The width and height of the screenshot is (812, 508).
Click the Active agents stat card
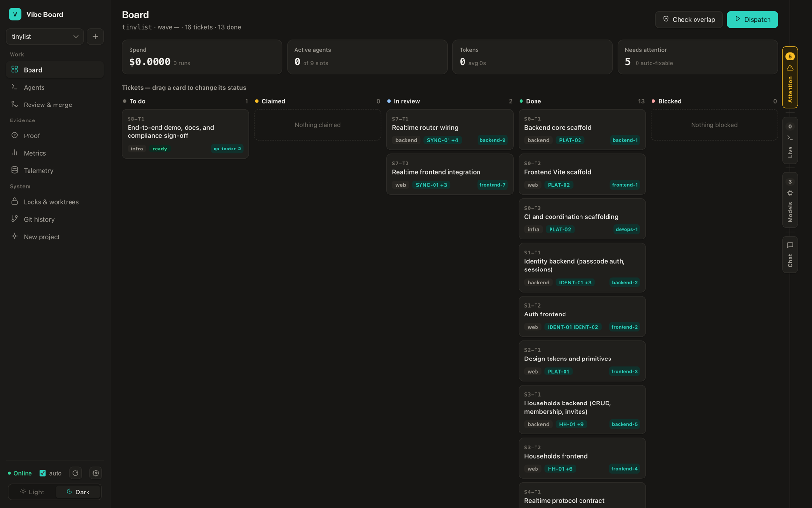coord(367,57)
